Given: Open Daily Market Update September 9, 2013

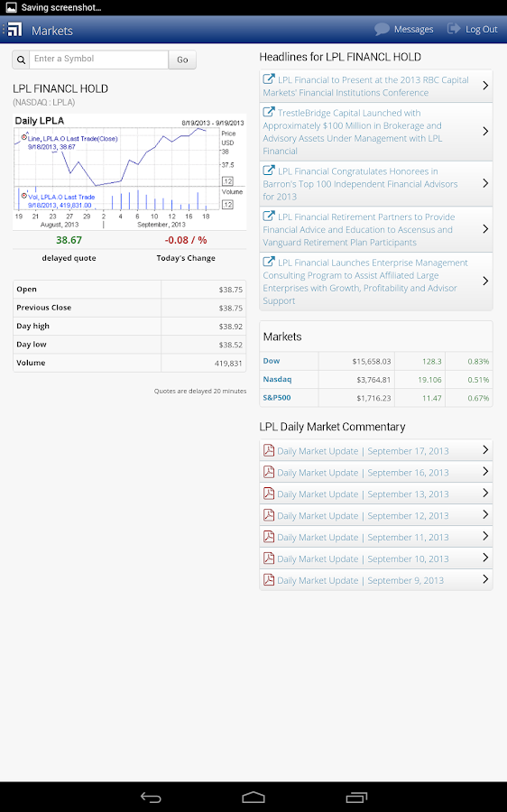Looking at the screenshot, I should click(361, 580).
